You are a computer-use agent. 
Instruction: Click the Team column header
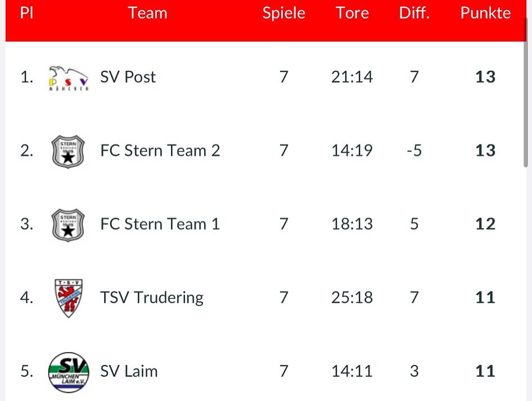147,13
